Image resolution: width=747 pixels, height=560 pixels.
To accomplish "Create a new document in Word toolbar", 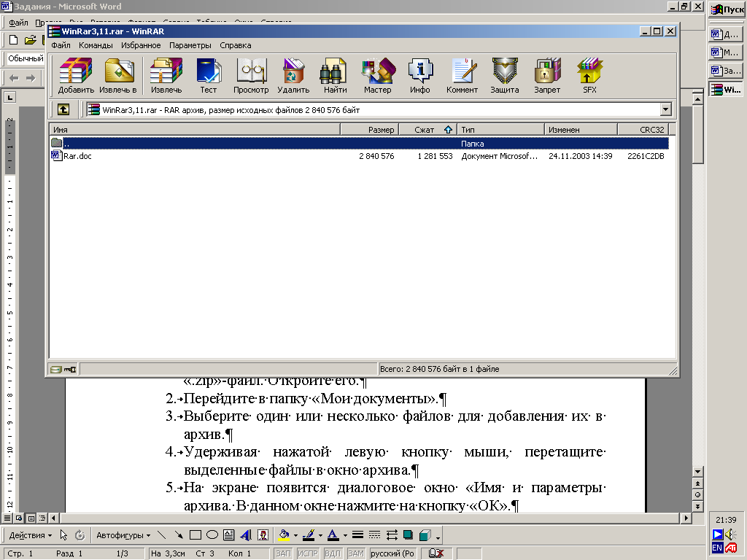I will point(13,40).
